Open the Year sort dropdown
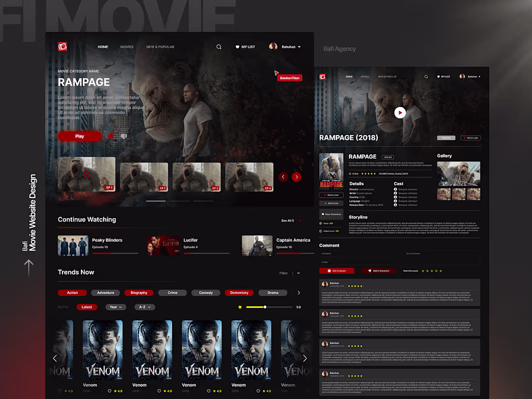532x399 pixels. pos(116,307)
